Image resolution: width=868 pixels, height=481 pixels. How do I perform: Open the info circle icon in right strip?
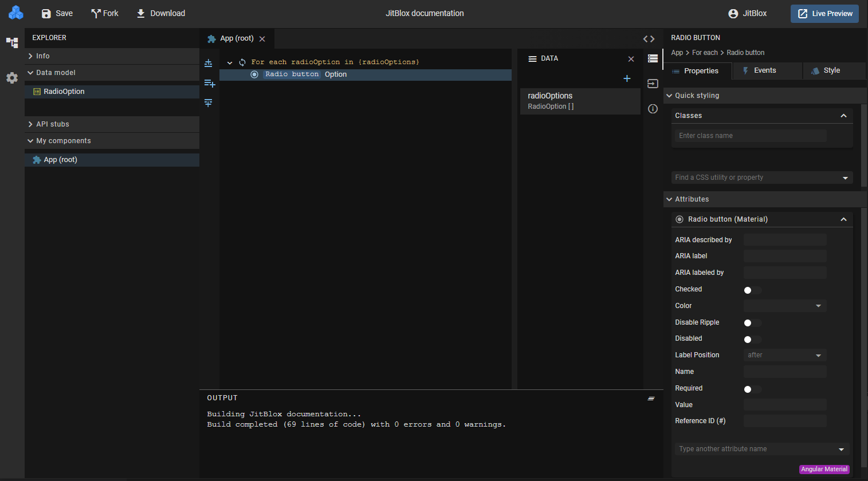[653, 109]
